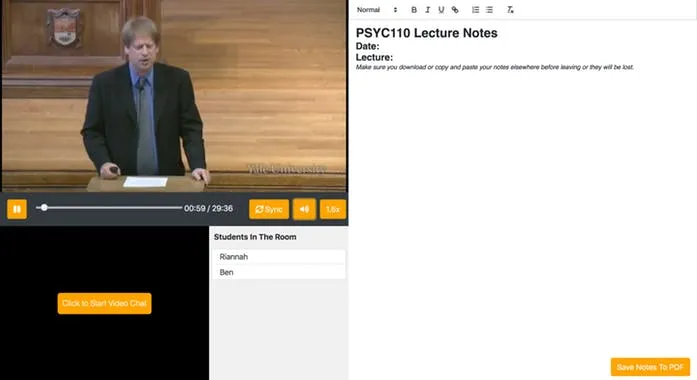Click the italic reminder about downloading notes
Viewport: 697px width, 380px height.
click(x=495, y=67)
